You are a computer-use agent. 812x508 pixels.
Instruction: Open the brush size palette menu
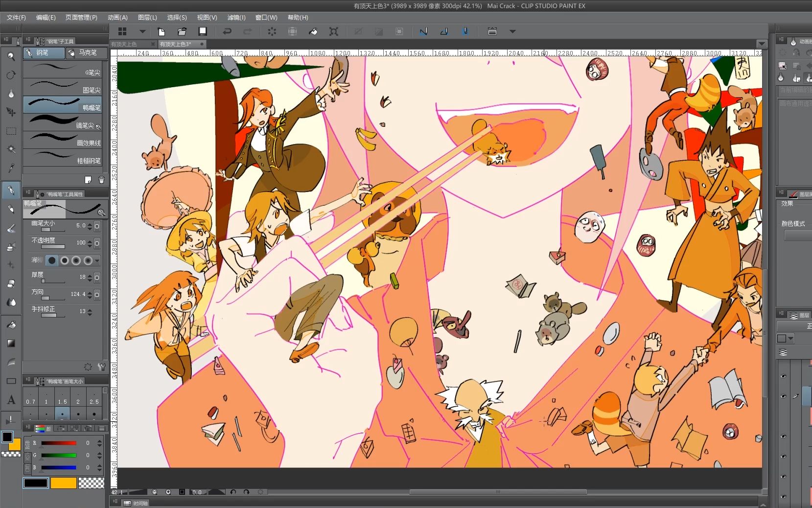27,380
